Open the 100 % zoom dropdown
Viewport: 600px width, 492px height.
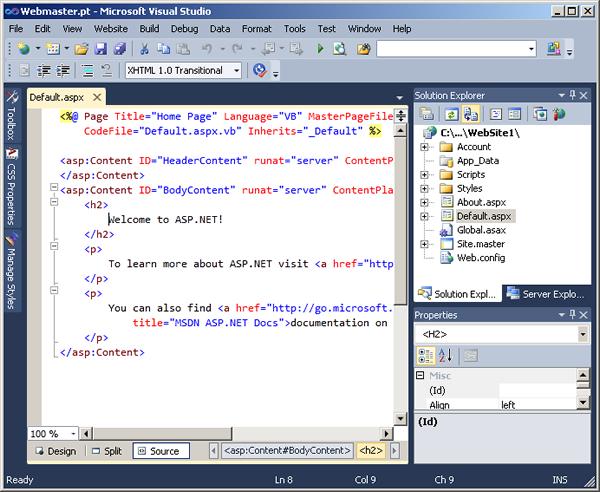coord(73,433)
